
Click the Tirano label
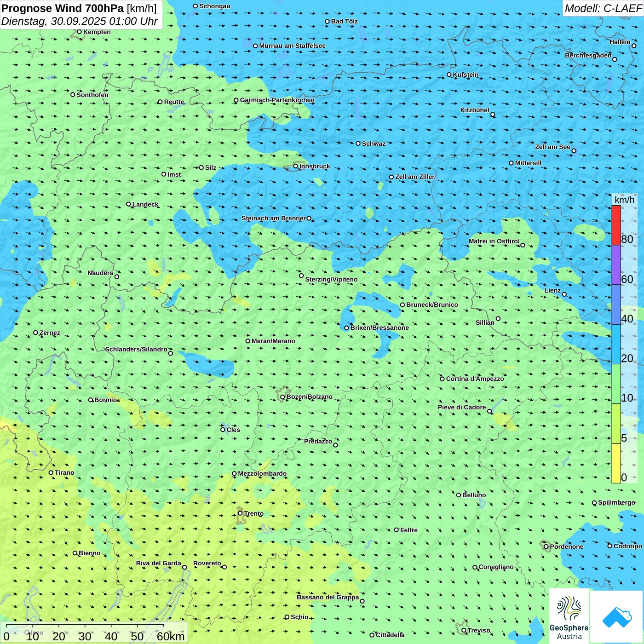click(64, 472)
